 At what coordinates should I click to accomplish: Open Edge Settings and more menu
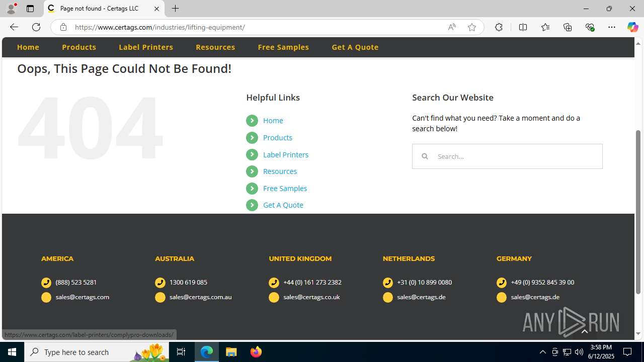point(612,27)
